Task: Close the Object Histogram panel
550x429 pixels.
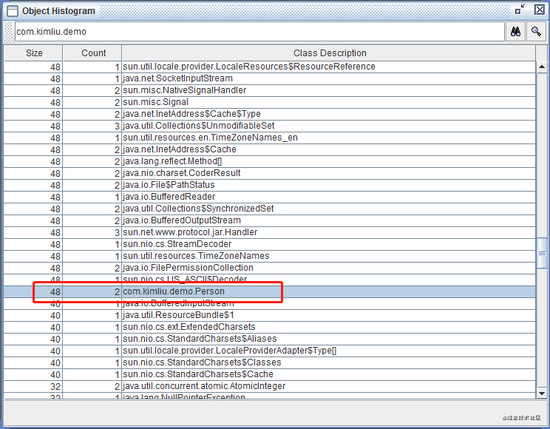Action: (539, 9)
